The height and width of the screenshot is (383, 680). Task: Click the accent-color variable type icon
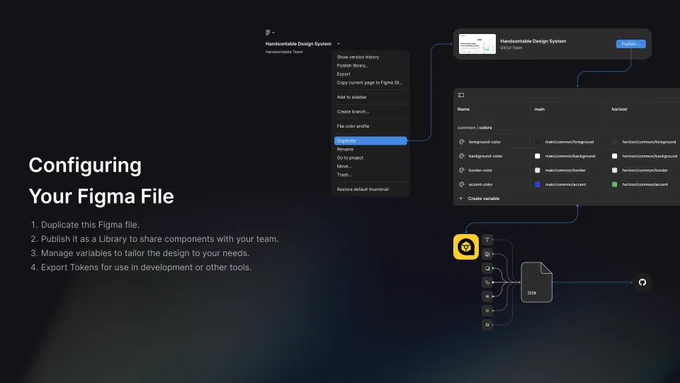(x=461, y=184)
